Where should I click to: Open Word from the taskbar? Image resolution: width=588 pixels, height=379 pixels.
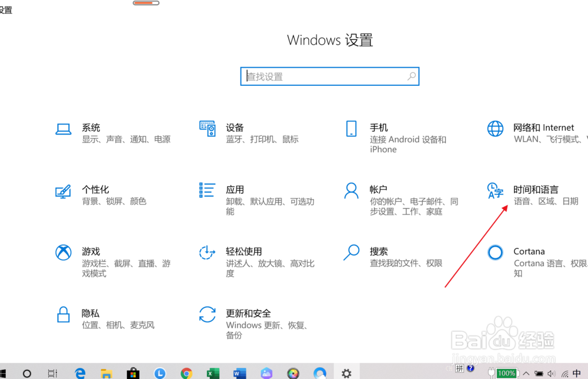(x=240, y=373)
